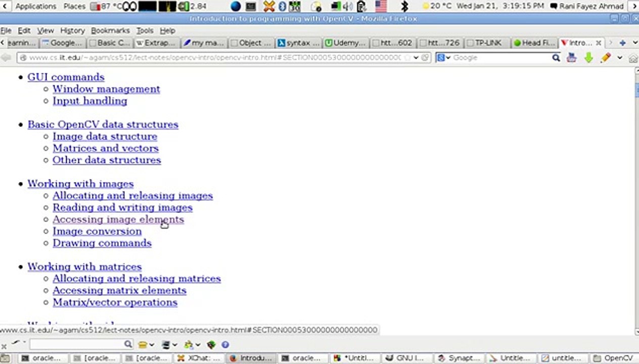Open the Edit menu
The width and height of the screenshot is (639, 364).
24,30
